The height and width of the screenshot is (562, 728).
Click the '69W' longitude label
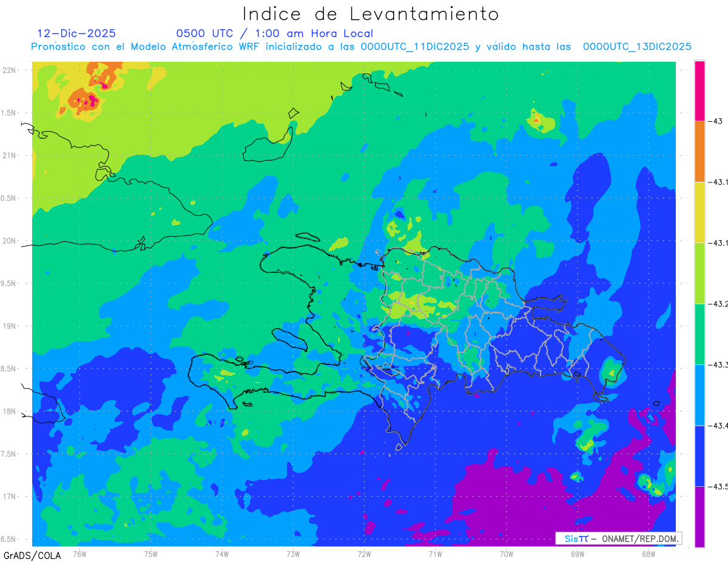578,554
